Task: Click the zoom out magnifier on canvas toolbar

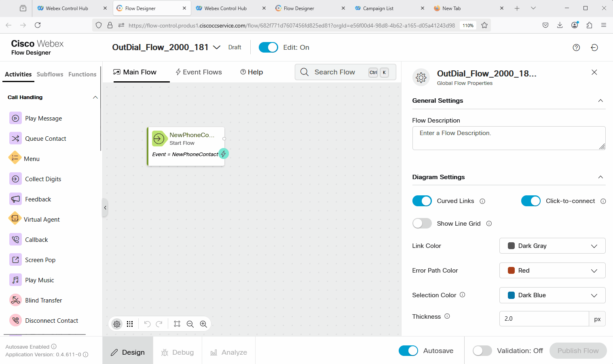Action: (190, 324)
